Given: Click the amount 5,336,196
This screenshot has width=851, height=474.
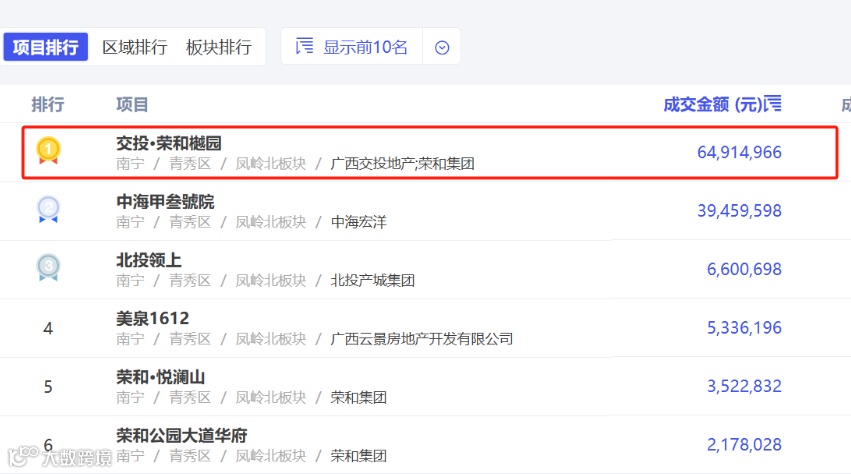Looking at the screenshot, I should tap(744, 327).
